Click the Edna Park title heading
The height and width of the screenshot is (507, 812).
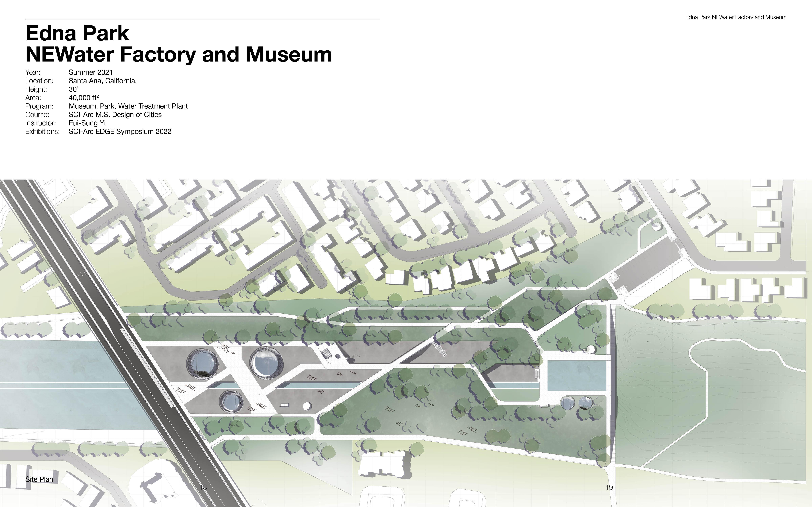(x=77, y=33)
